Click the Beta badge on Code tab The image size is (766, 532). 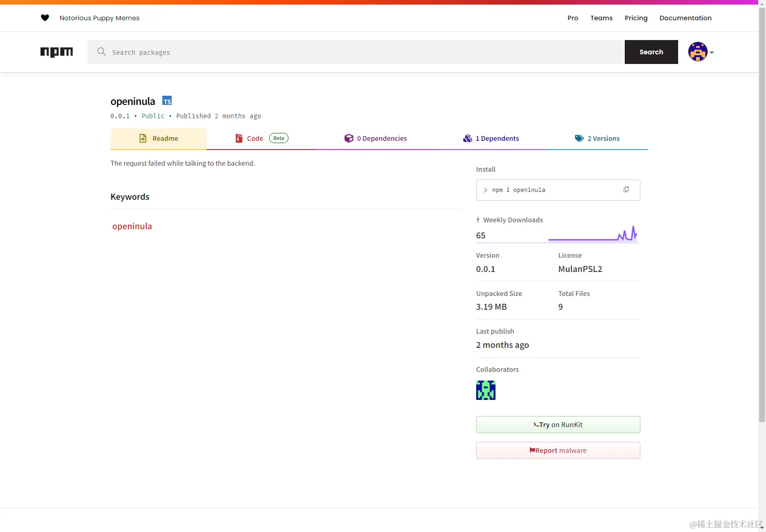tap(279, 138)
